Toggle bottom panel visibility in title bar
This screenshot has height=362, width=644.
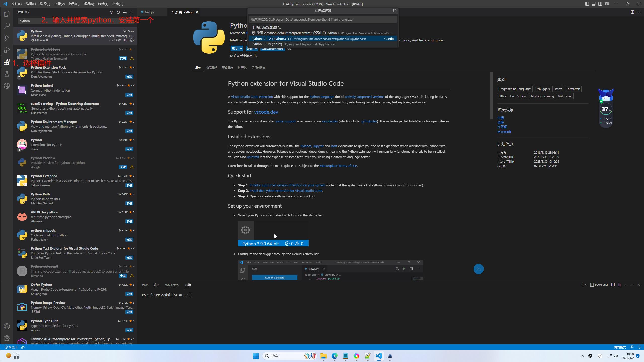pyautogui.click(x=594, y=4)
